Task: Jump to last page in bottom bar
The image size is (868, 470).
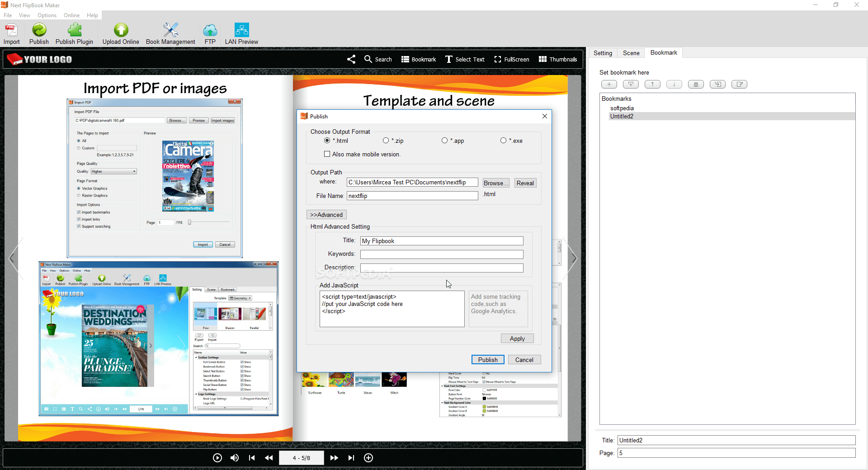Action: (x=351, y=458)
